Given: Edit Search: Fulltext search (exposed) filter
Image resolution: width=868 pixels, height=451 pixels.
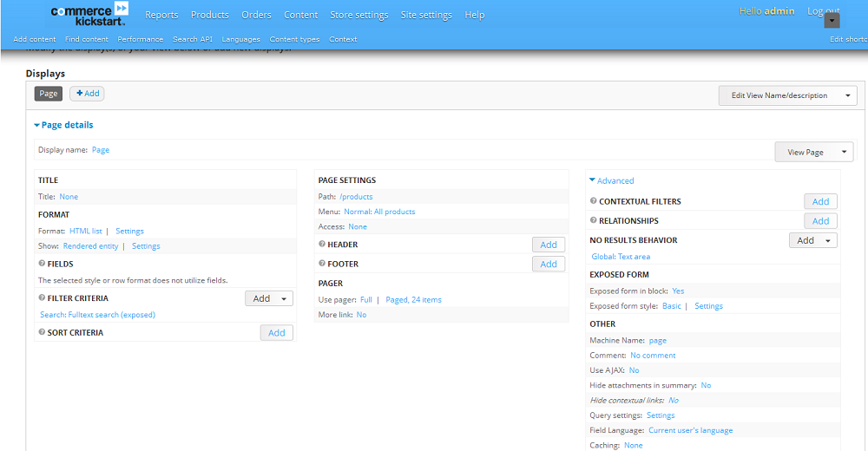Looking at the screenshot, I should pyautogui.click(x=97, y=314).
